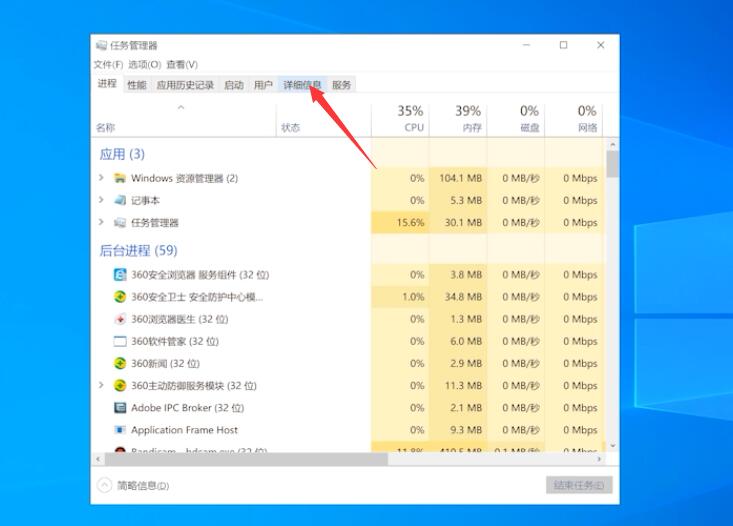Select the 后台进程 (59) group heading
Viewport: 733px width, 526px height.
[138, 251]
